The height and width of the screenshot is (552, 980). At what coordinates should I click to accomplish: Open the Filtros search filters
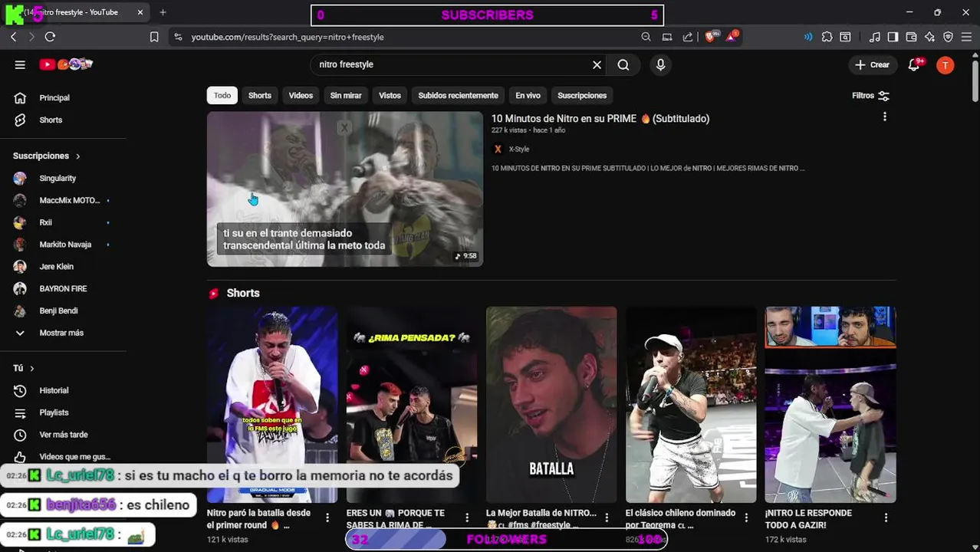[x=870, y=96]
